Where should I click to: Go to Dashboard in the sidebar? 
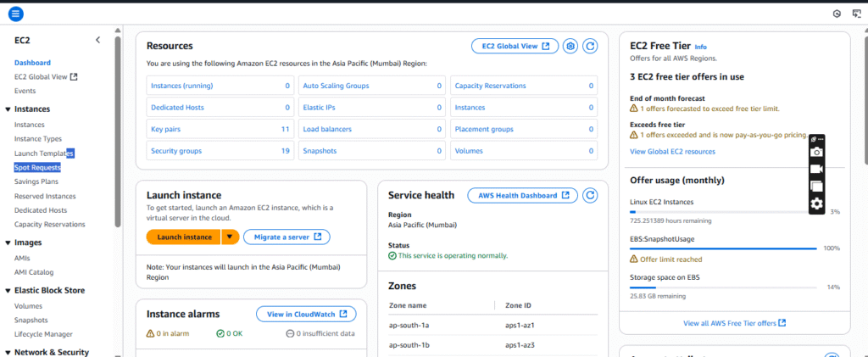(33, 63)
